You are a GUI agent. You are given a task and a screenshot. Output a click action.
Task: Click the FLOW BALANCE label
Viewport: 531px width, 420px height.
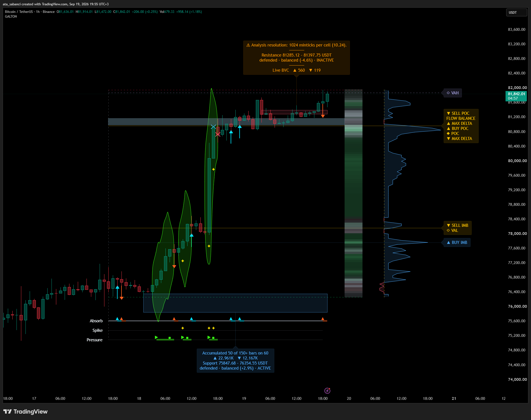461,118
